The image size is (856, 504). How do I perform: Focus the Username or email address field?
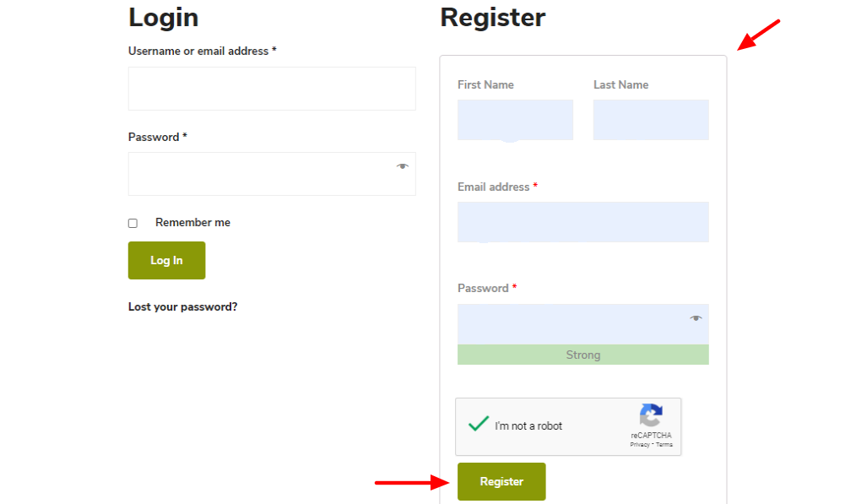[x=272, y=89]
